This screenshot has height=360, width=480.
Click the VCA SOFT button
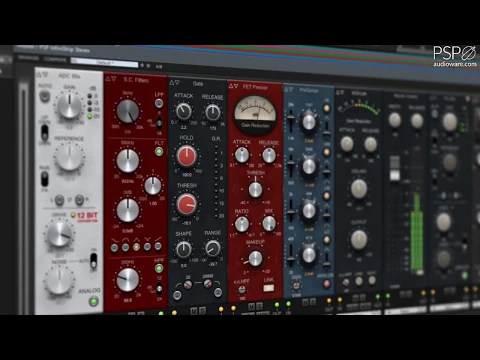pyautogui.click(x=372, y=280)
